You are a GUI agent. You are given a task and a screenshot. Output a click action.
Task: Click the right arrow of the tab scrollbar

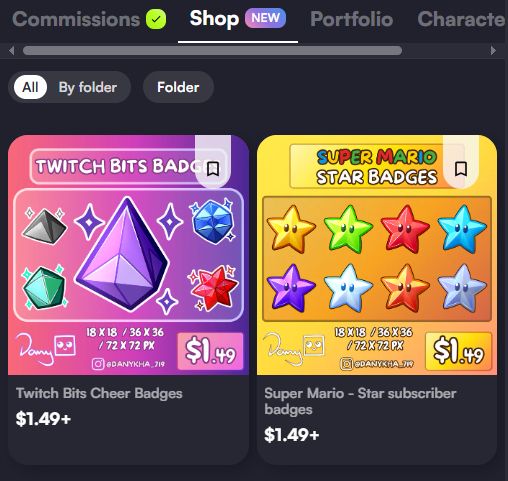click(493, 51)
